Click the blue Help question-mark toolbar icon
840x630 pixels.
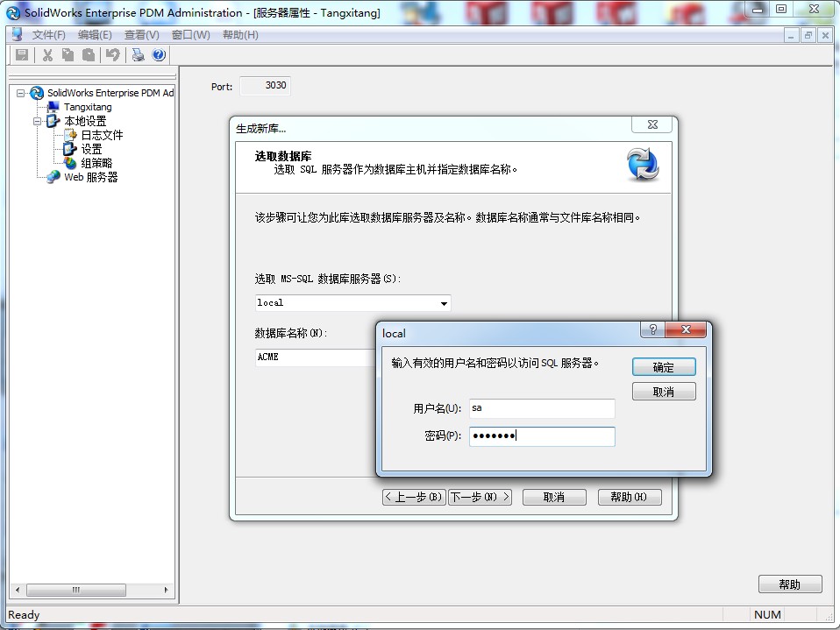[159, 54]
